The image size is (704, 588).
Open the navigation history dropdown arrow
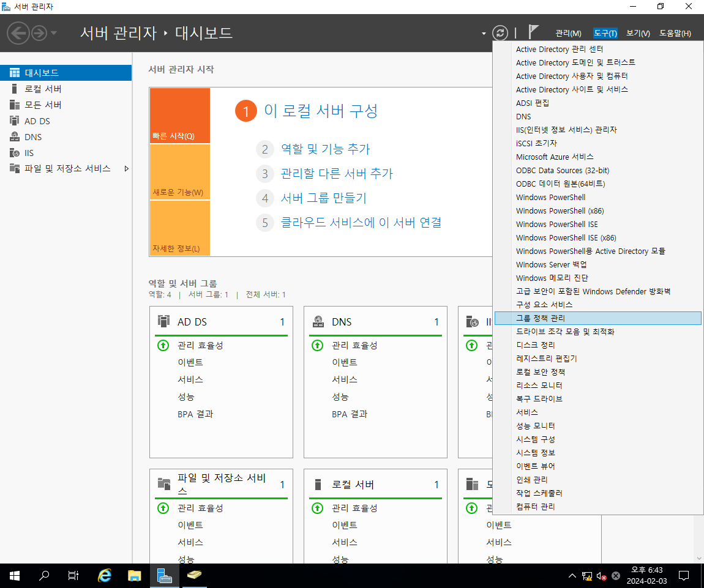pyautogui.click(x=54, y=33)
